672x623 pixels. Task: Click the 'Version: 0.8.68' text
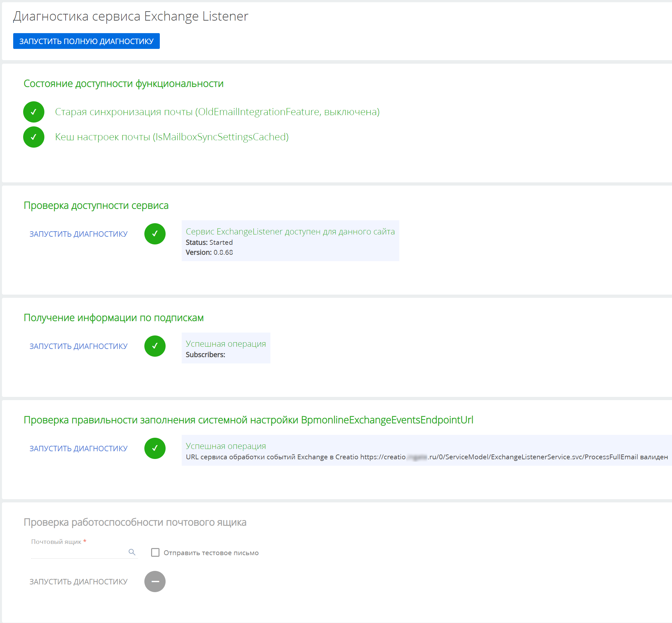(x=209, y=252)
